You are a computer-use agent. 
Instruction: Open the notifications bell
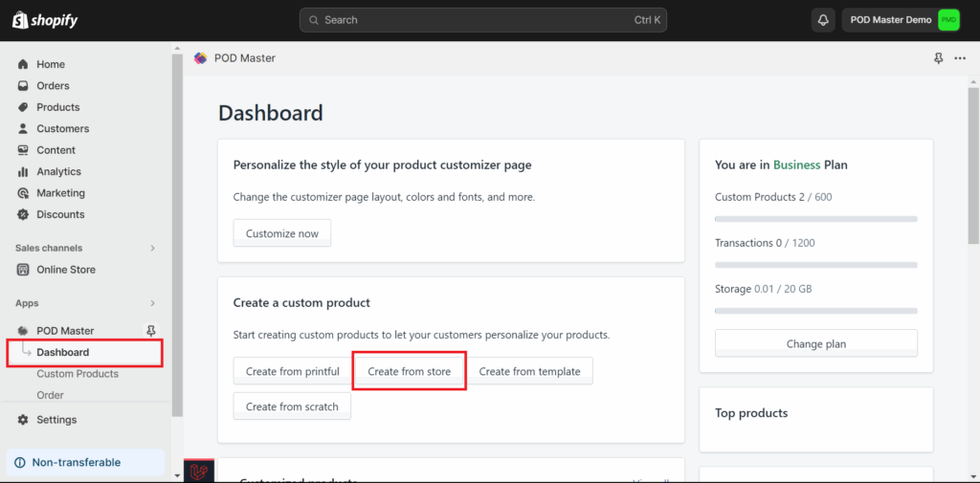pyautogui.click(x=823, y=20)
